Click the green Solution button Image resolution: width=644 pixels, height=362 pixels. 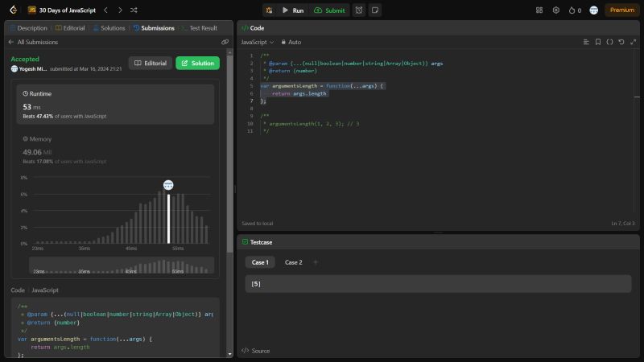point(197,63)
